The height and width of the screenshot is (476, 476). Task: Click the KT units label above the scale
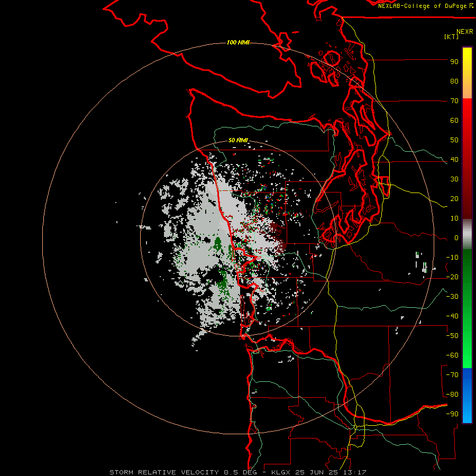click(x=451, y=36)
